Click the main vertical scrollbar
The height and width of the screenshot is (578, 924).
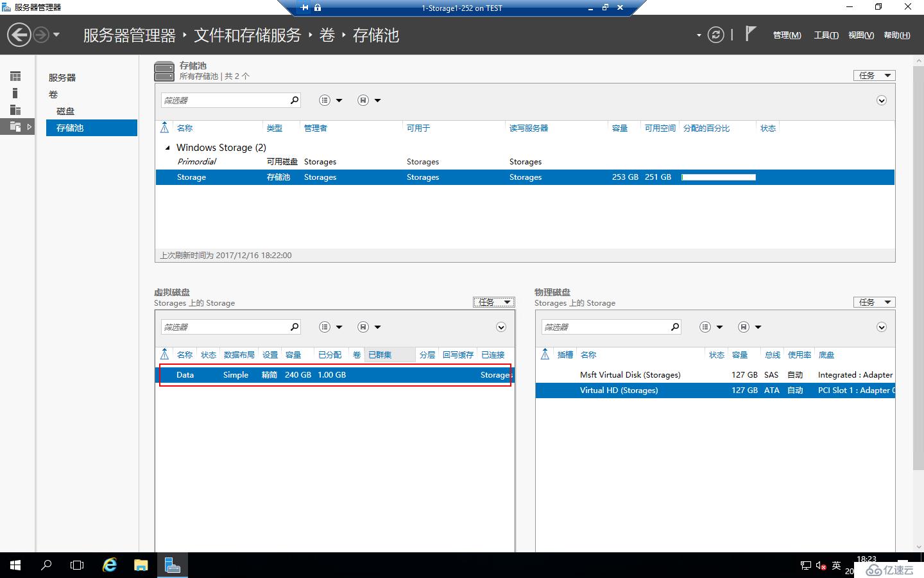tap(918, 268)
